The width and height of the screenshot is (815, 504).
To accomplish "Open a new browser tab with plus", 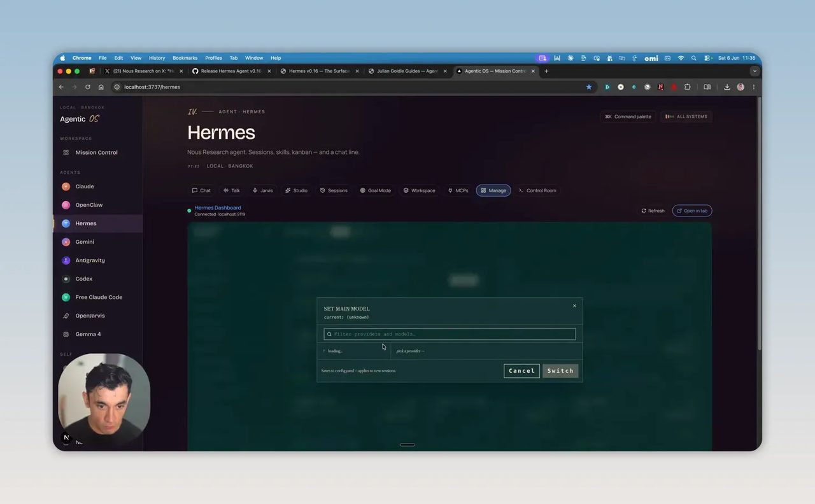I will (x=546, y=71).
